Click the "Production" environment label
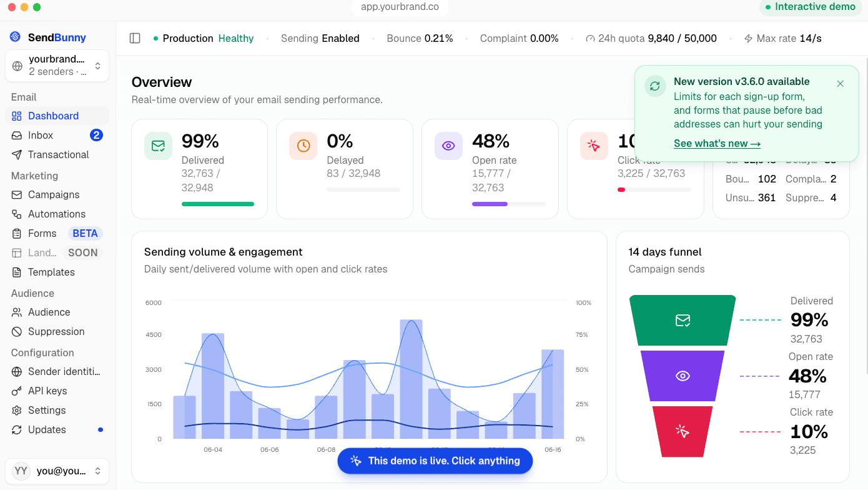 [x=188, y=38]
